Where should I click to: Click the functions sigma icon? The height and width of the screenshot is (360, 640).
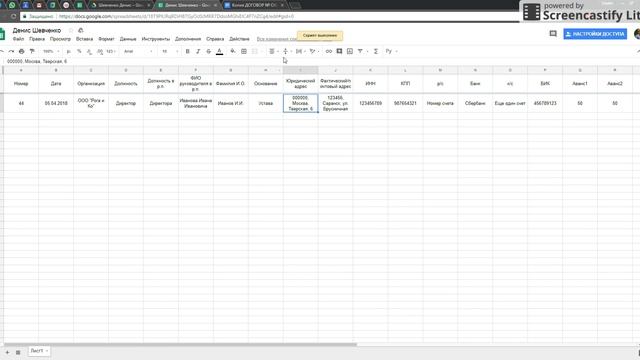click(376, 51)
